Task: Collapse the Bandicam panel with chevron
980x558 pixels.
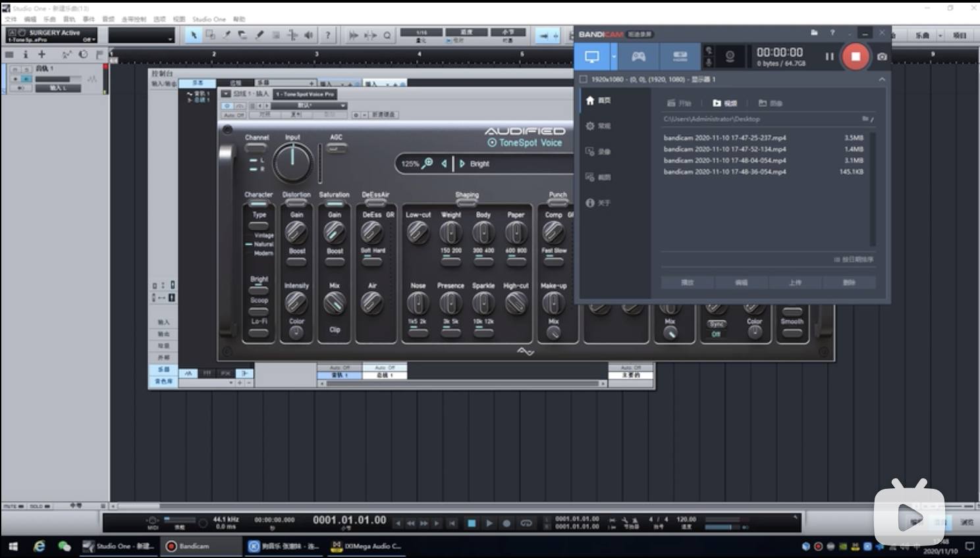Action: point(882,80)
